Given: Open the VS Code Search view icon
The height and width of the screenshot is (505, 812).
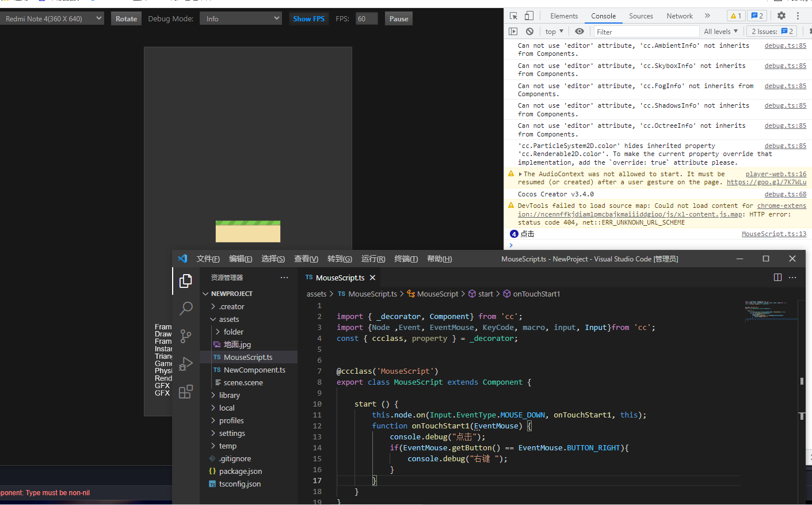Looking at the screenshot, I should [186, 309].
